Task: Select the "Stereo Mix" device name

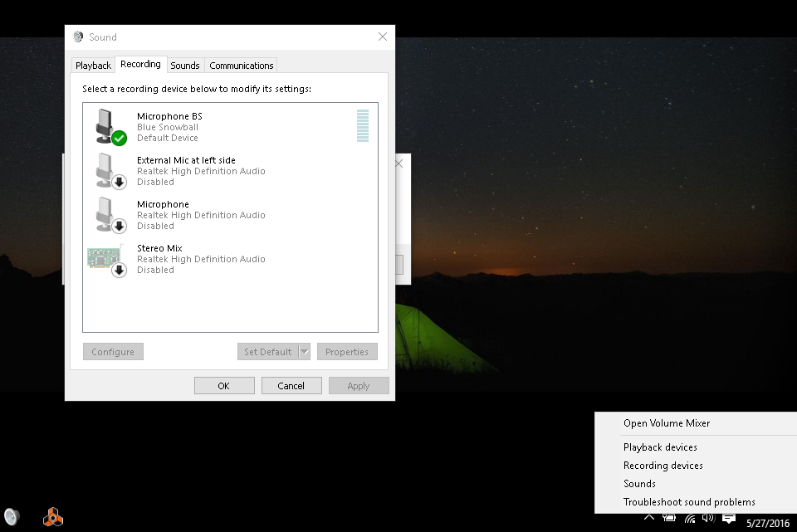Action: (159, 248)
